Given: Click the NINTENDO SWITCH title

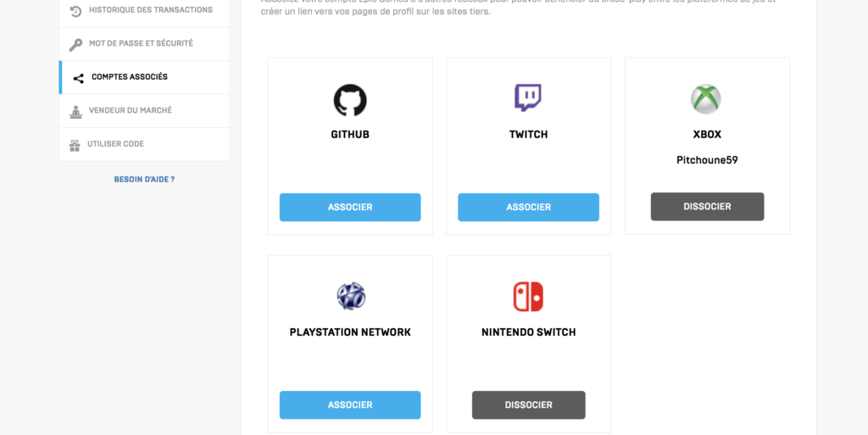Looking at the screenshot, I should click(x=528, y=332).
